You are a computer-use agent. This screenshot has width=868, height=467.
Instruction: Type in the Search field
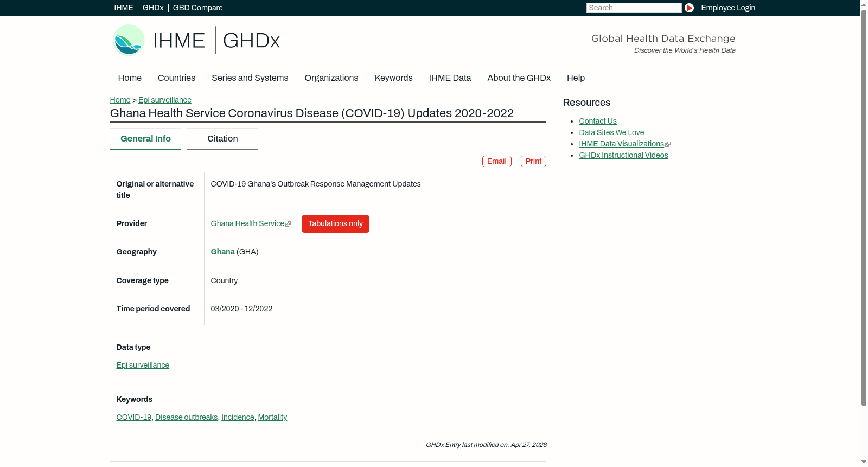[x=634, y=8]
